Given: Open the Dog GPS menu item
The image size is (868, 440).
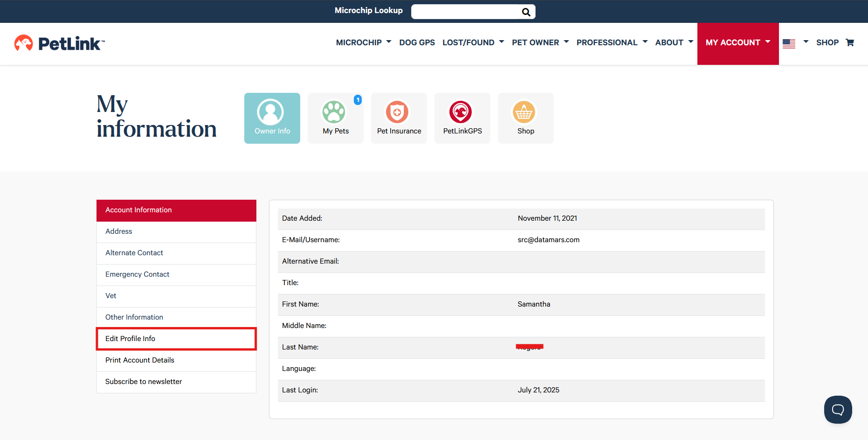Looking at the screenshot, I should pyautogui.click(x=417, y=42).
